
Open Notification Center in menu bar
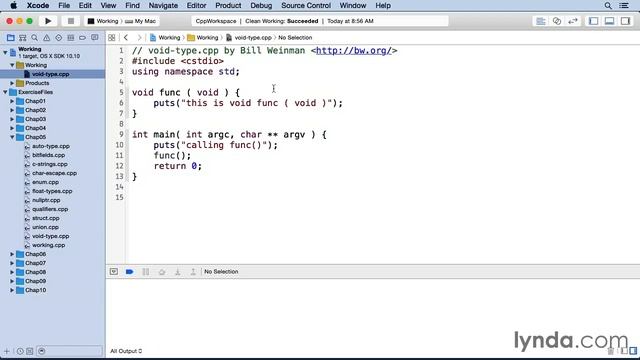click(624, 5)
